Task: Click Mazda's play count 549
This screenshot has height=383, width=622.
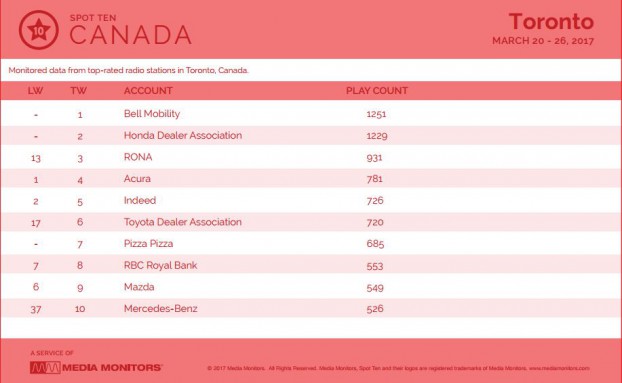Action: pos(375,288)
